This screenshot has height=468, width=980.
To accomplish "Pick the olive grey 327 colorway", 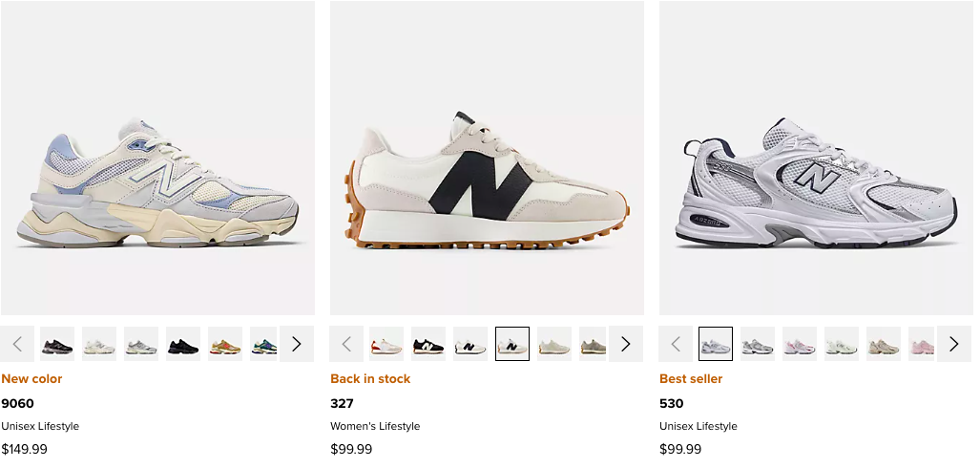I will (593, 344).
